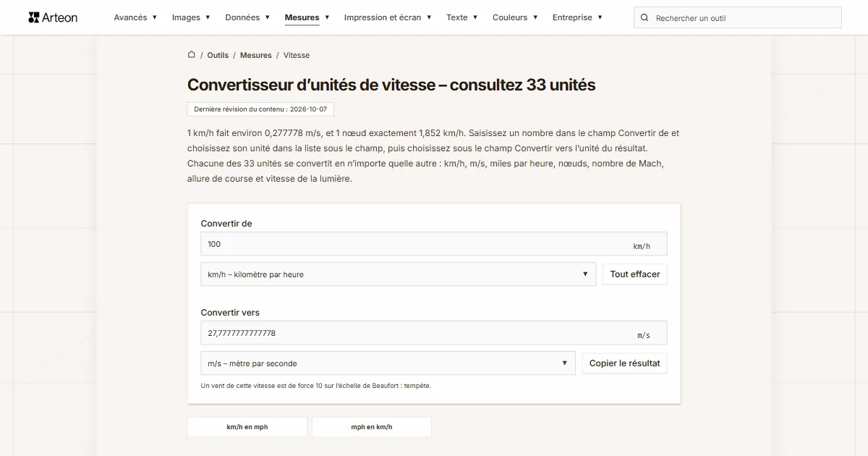The width and height of the screenshot is (868, 456).
Task: Open the Avancés menu
Action: click(135, 17)
